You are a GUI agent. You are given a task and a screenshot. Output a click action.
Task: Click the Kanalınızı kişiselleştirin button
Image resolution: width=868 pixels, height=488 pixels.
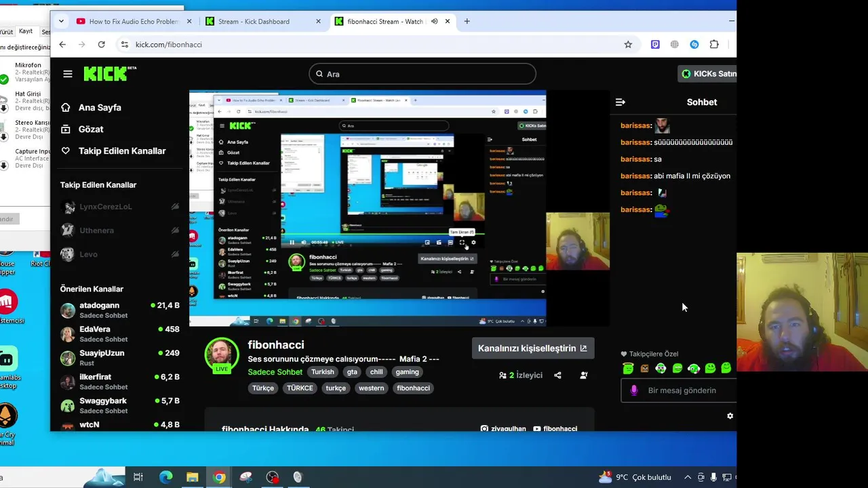click(533, 348)
